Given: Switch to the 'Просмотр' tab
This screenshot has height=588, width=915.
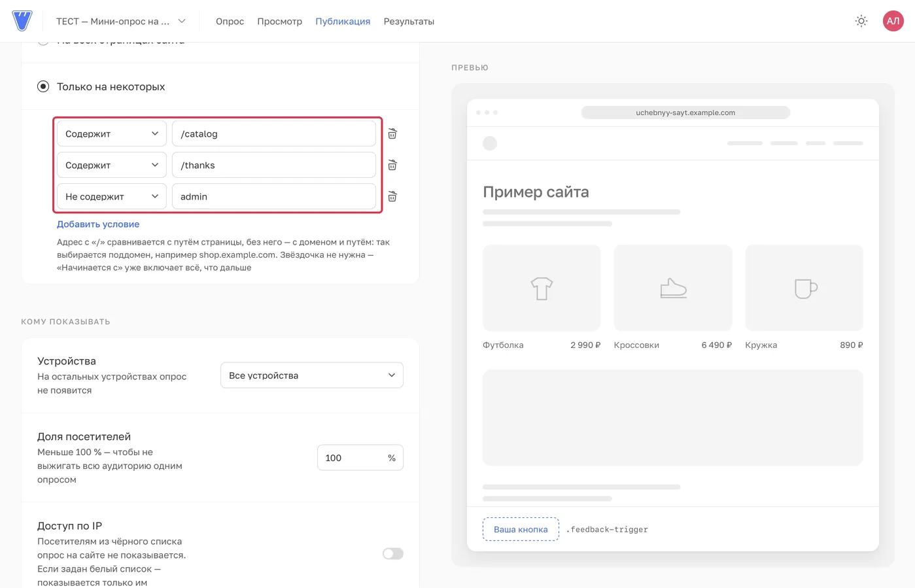Looking at the screenshot, I should [x=279, y=21].
